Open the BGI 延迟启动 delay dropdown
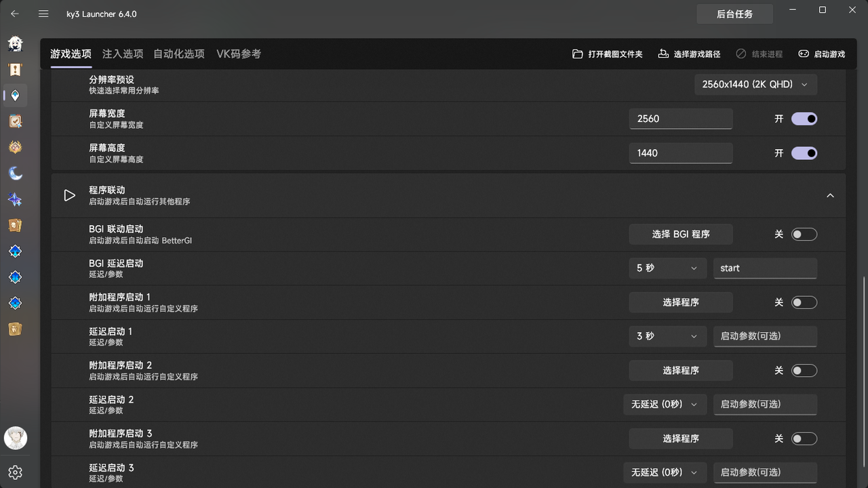This screenshot has height=488, width=868. 667,268
